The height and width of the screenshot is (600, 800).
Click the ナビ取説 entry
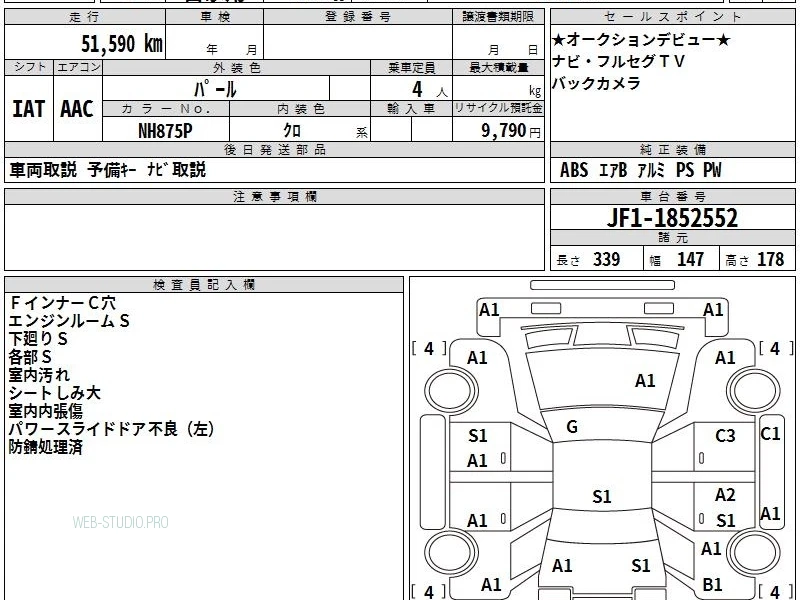(x=177, y=170)
